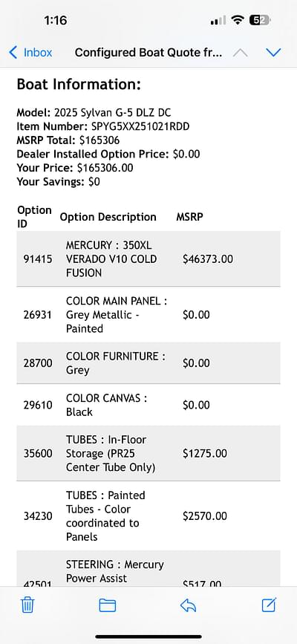Go to previous message with up chevron
This screenshot has width=297, height=644.
point(241,53)
